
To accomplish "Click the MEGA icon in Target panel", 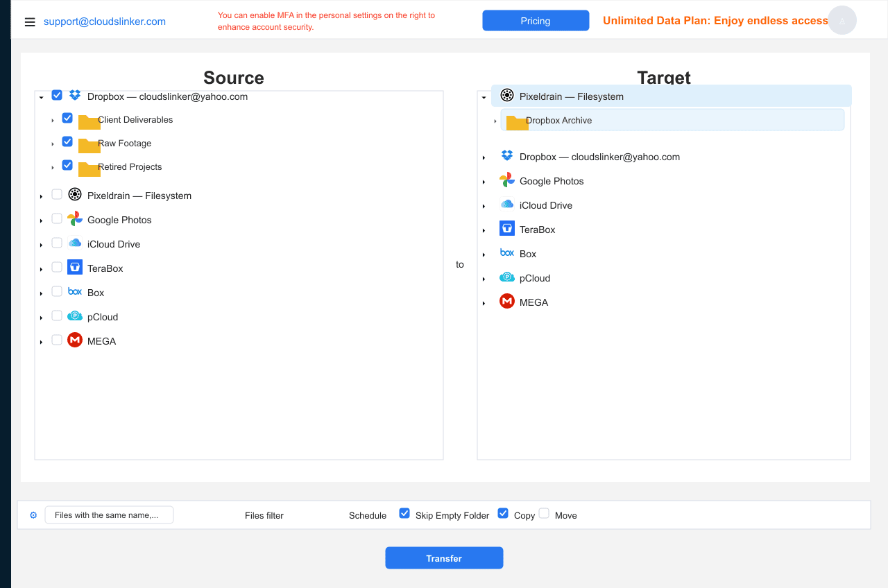I will click(x=507, y=302).
